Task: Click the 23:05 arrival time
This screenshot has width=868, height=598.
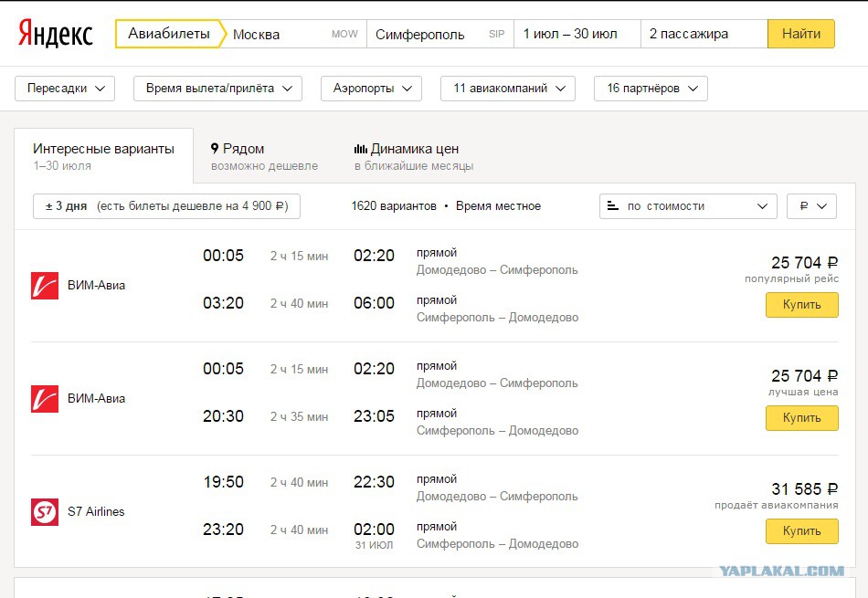Action: click(x=375, y=416)
